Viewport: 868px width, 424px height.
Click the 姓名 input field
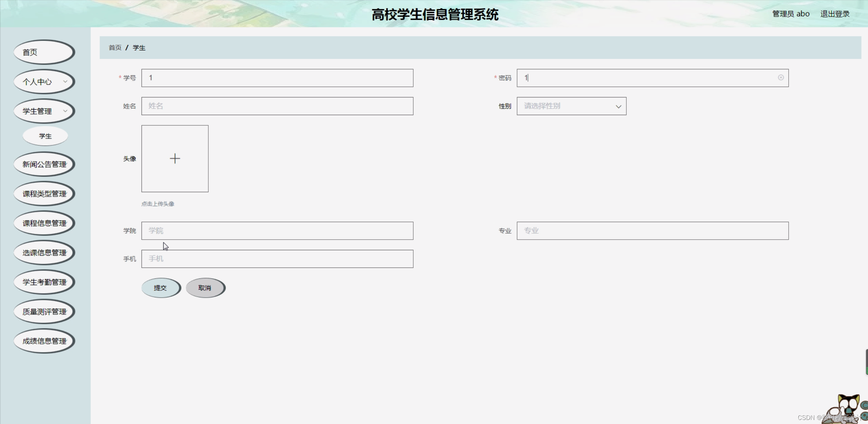pyautogui.click(x=277, y=106)
